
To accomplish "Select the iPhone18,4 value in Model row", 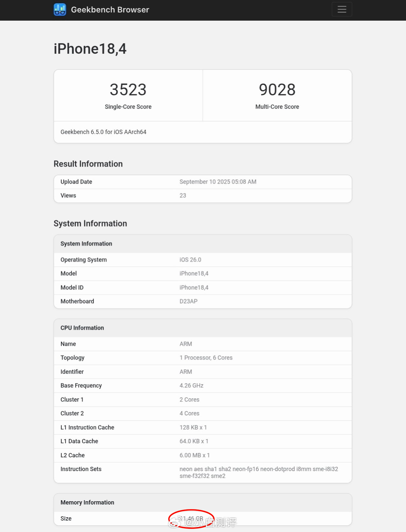I will 194,274.
